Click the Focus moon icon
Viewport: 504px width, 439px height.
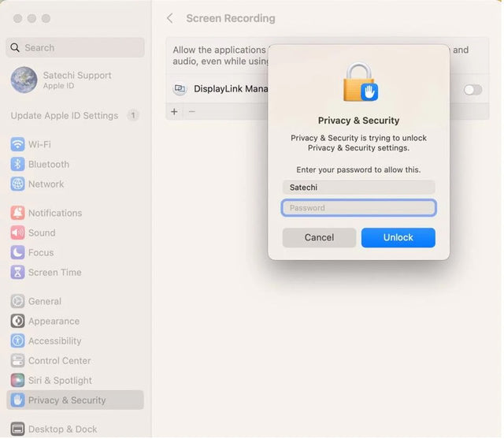pos(17,253)
